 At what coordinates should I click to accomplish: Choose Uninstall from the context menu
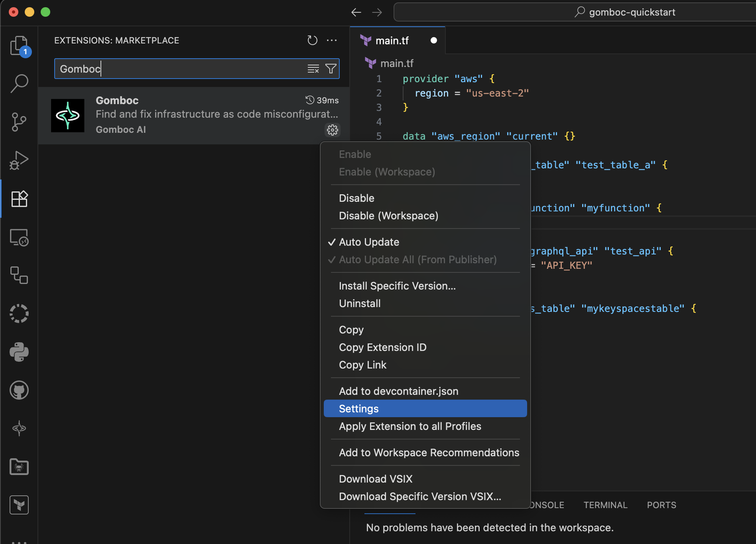(360, 304)
